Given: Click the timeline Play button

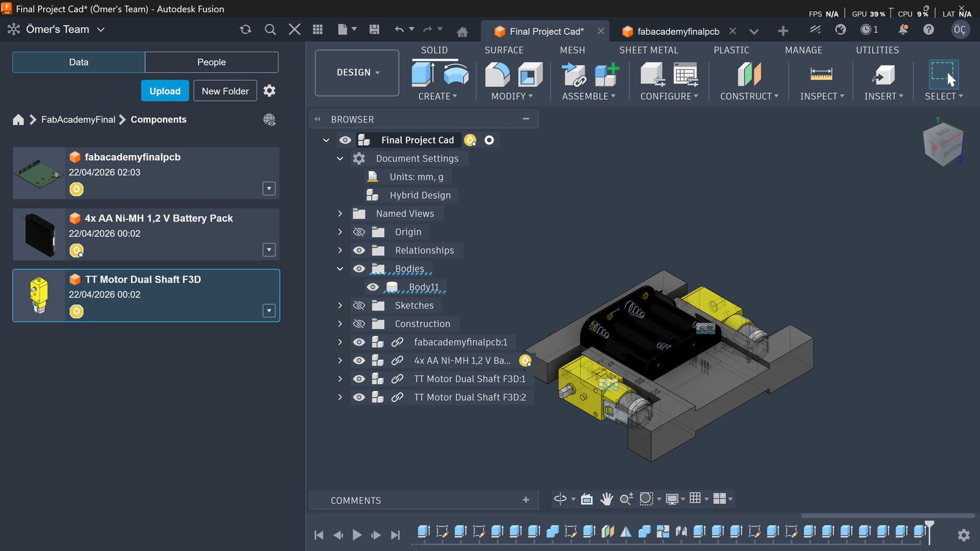Looking at the screenshot, I should (x=357, y=535).
